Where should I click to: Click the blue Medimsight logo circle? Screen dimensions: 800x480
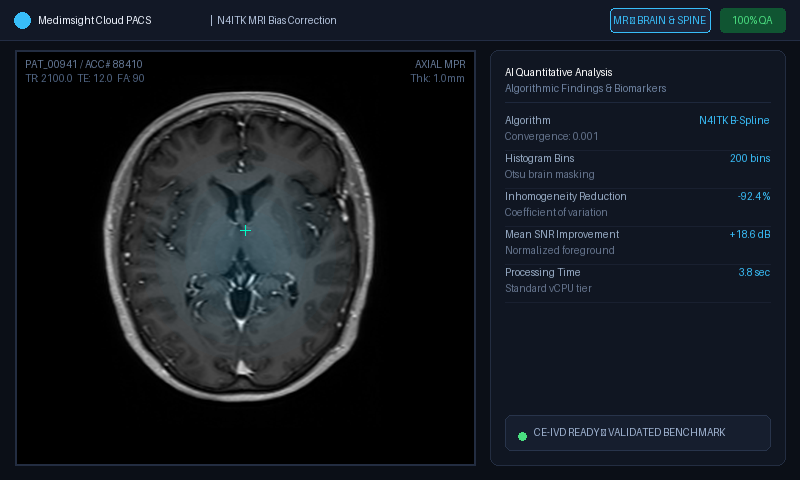[22, 20]
